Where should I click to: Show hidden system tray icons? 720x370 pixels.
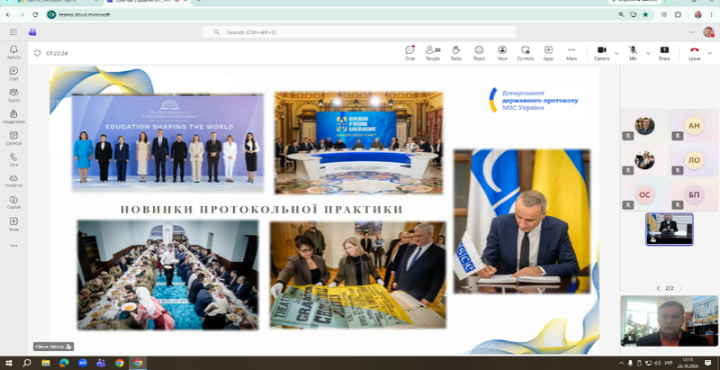click(622, 363)
